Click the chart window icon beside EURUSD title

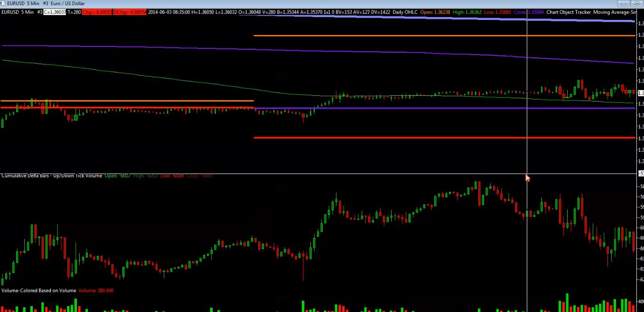(x=3, y=3)
